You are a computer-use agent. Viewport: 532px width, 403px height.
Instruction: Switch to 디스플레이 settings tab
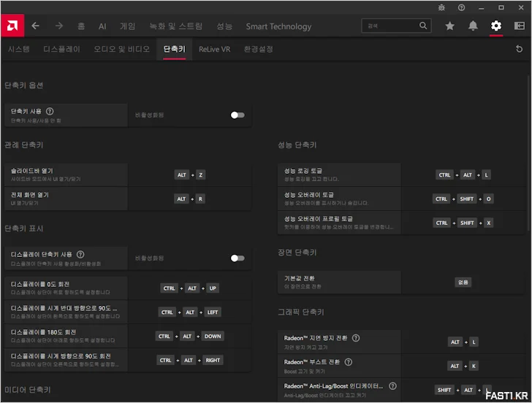(x=61, y=49)
